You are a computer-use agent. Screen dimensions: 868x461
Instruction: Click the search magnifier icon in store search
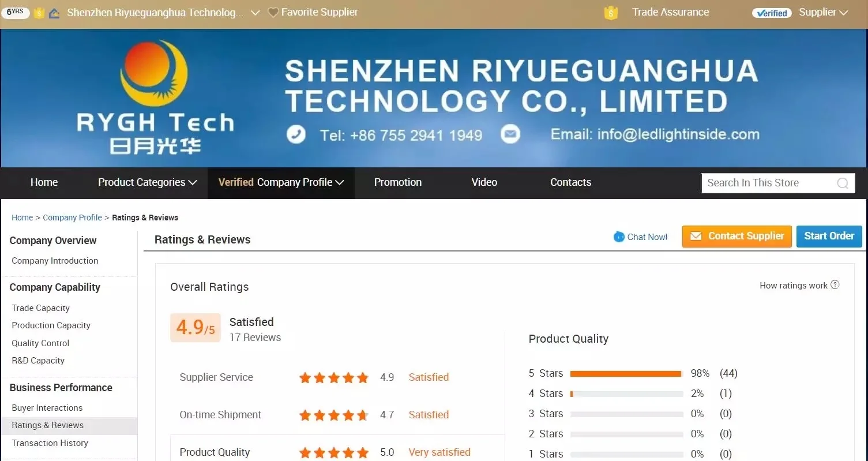click(843, 183)
